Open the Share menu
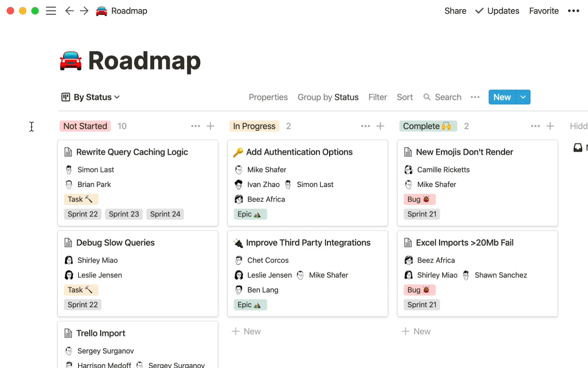The image size is (588, 368). (x=455, y=11)
